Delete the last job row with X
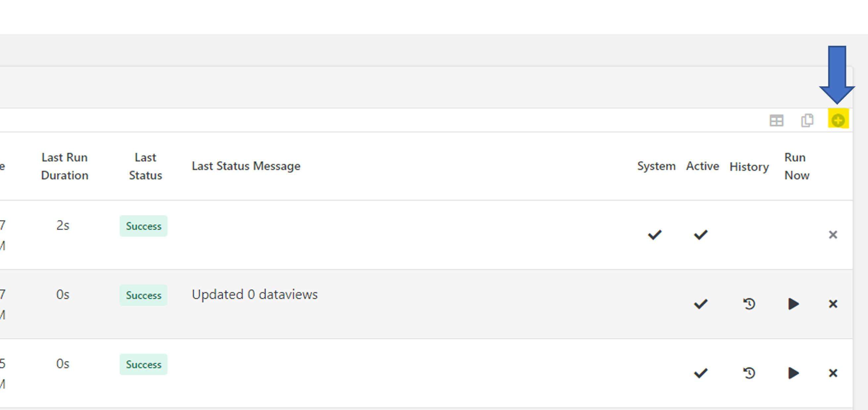 click(833, 373)
